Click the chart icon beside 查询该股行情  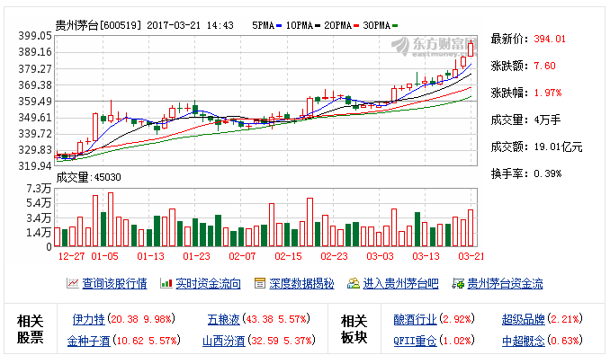click(72, 283)
